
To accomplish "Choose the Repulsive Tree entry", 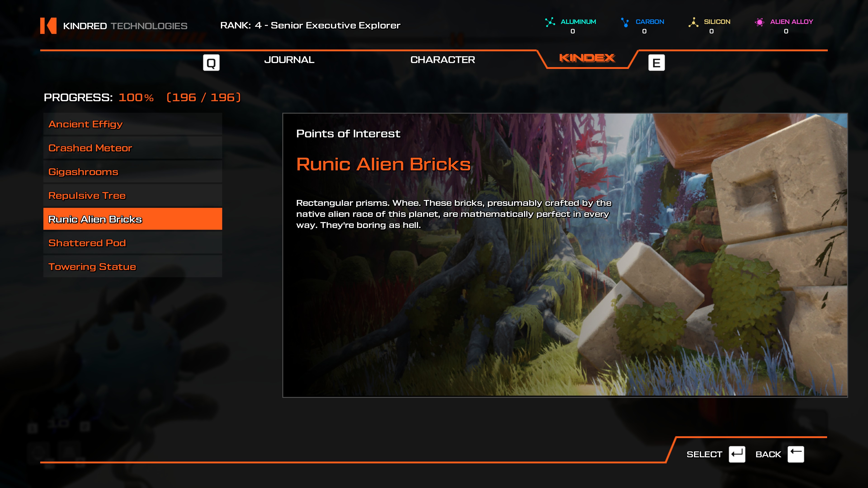I will click(x=133, y=195).
